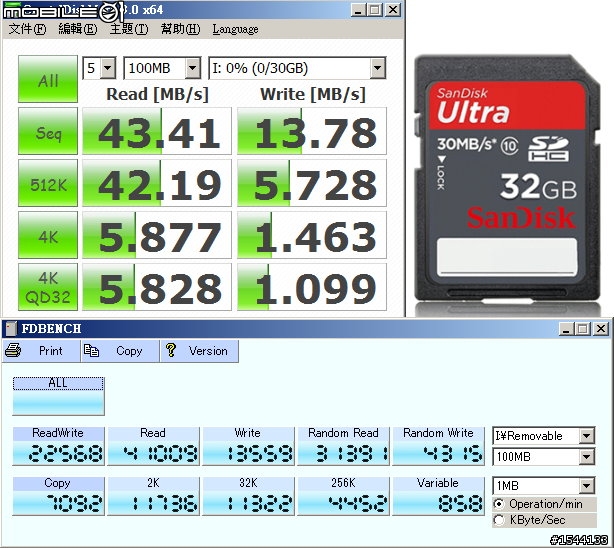Select the Operation/min radio button

click(499, 504)
